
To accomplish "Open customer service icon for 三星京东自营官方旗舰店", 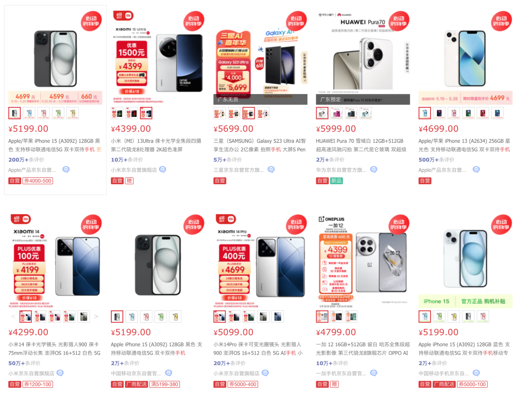I will click(x=271, y=169).
